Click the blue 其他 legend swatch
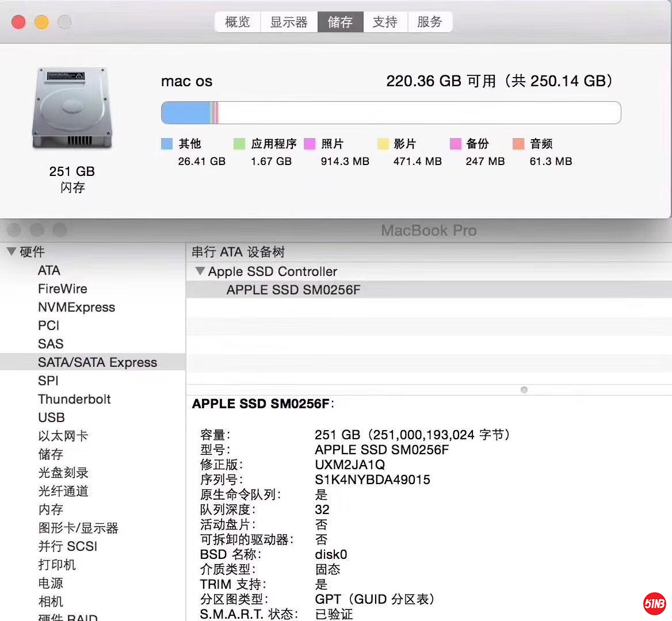 click(x=167, y=144)
